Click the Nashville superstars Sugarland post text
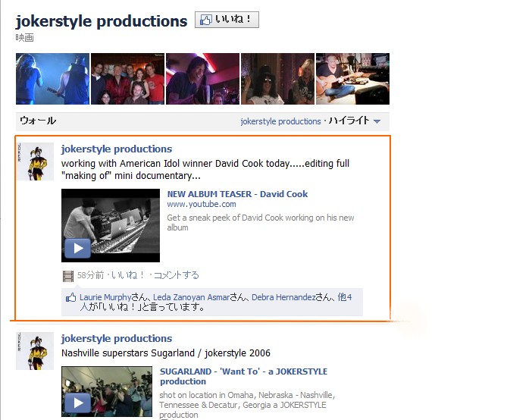 [x=166, y=353]
